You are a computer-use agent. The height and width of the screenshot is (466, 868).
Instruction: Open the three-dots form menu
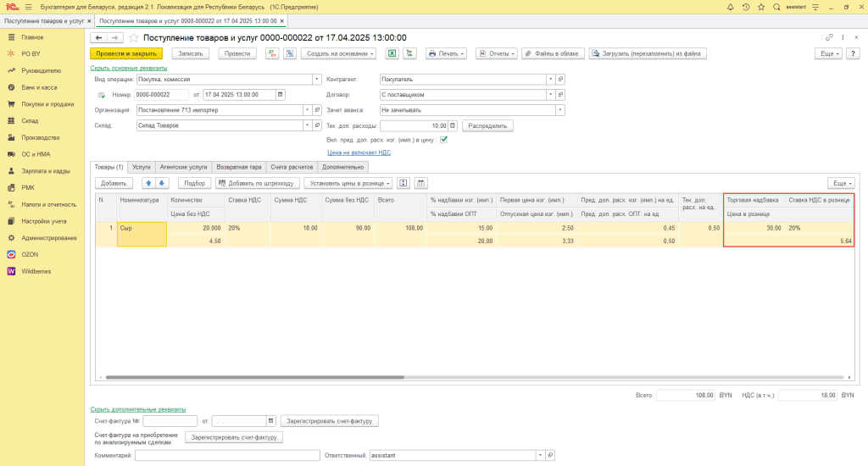(x=843, y=37)
